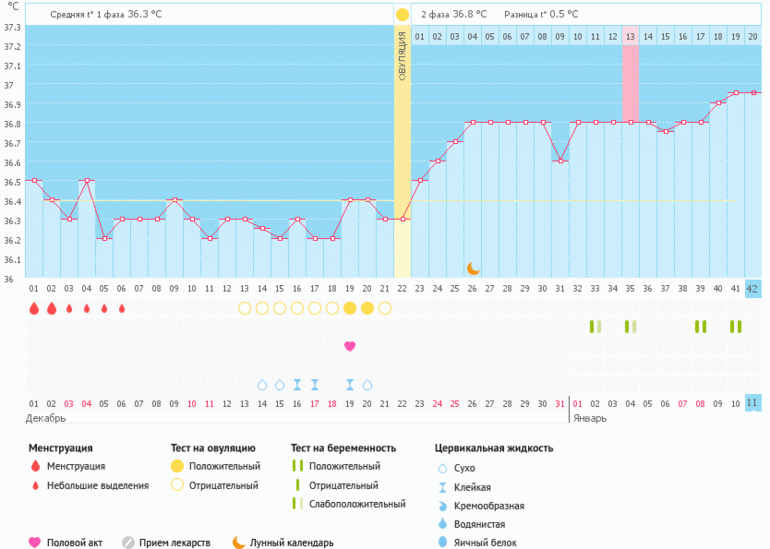Select the pink heart marker on day 19
770x549 pixels.
tap(349, 346)
